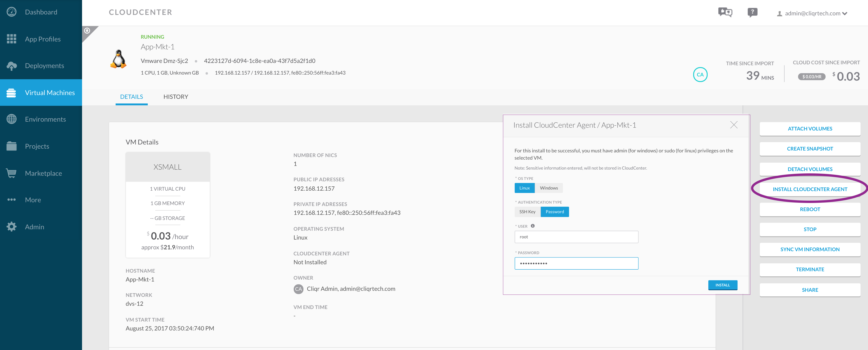Image resolution: width=868 pixels, height=350 pixels.
Task: Click the corner pin icon near RUNNING
Action: 87,31
